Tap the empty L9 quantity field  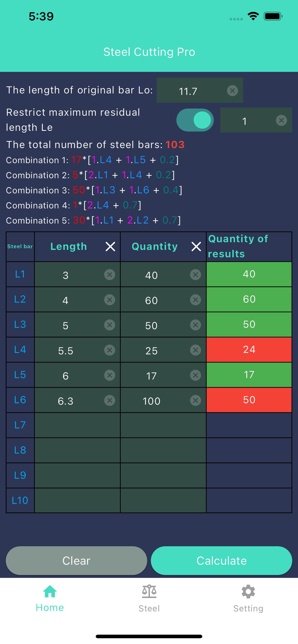[163, 476]
